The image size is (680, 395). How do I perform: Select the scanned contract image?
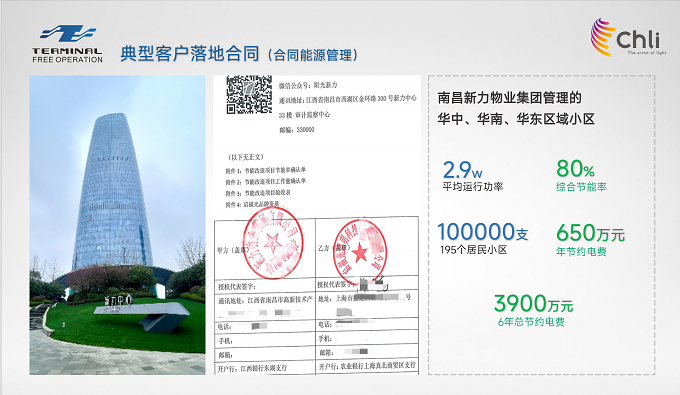[317, 225]
